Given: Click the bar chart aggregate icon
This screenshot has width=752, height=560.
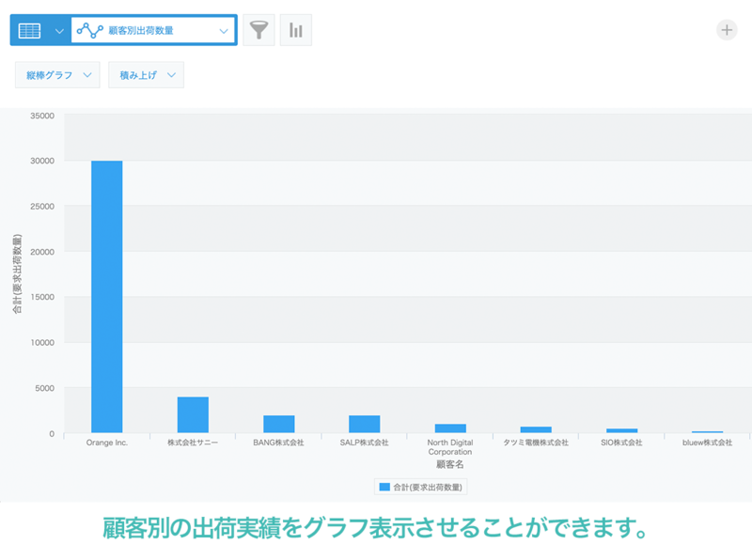Looking at the screenshot, I should tap(296, 30).
